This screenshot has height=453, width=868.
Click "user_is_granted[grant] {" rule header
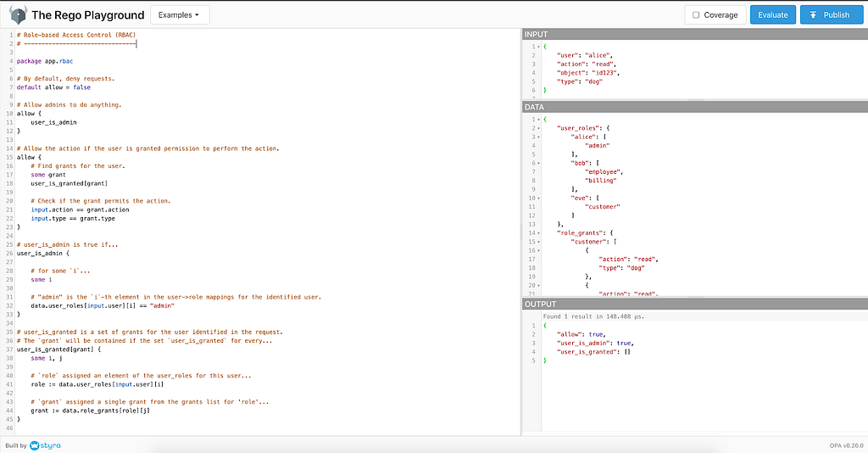58,350
